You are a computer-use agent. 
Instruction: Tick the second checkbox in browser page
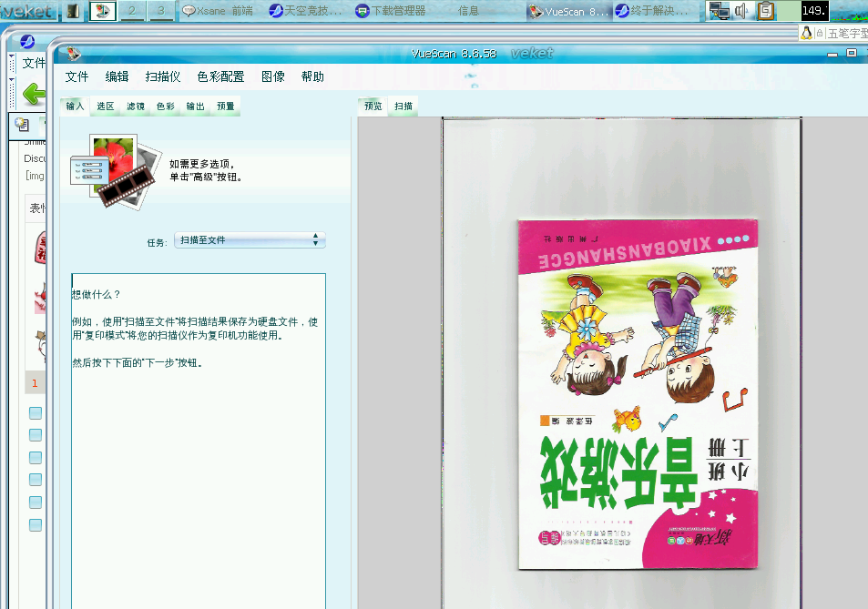pyautogui.click(x=36, y=435)
